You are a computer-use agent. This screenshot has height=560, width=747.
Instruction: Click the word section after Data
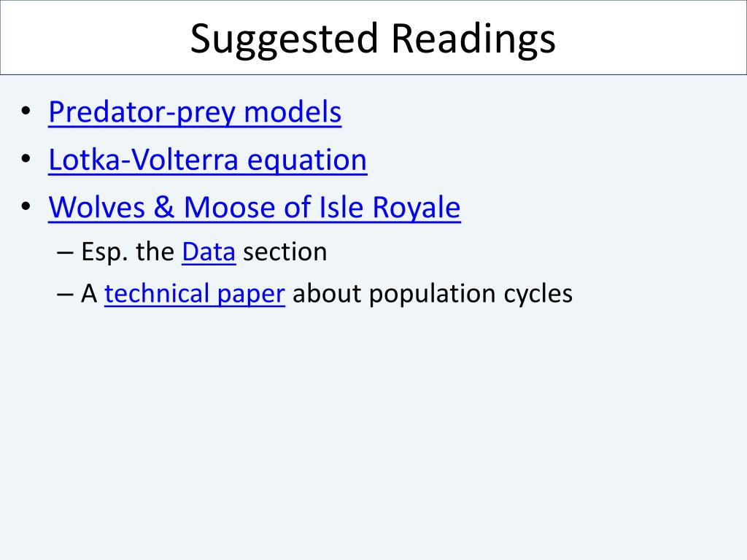tap(285, 252)
